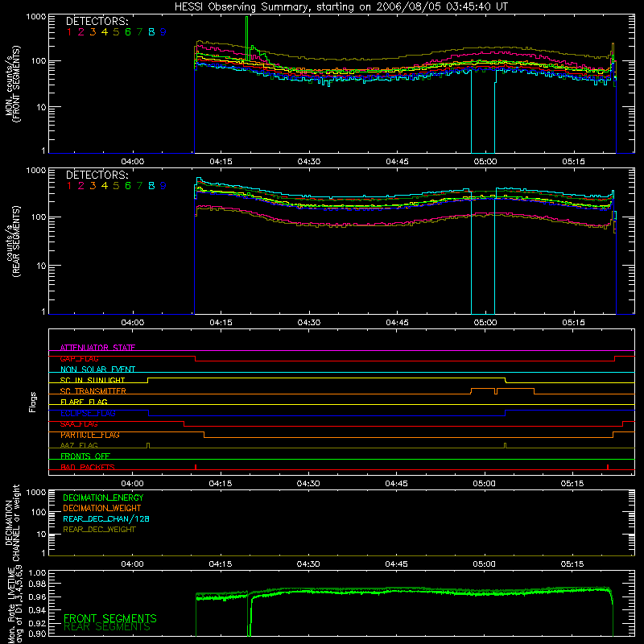Click yellow detector 4 in front segments legend
Viewport: 644px width, 644px height.
(105, 32)
